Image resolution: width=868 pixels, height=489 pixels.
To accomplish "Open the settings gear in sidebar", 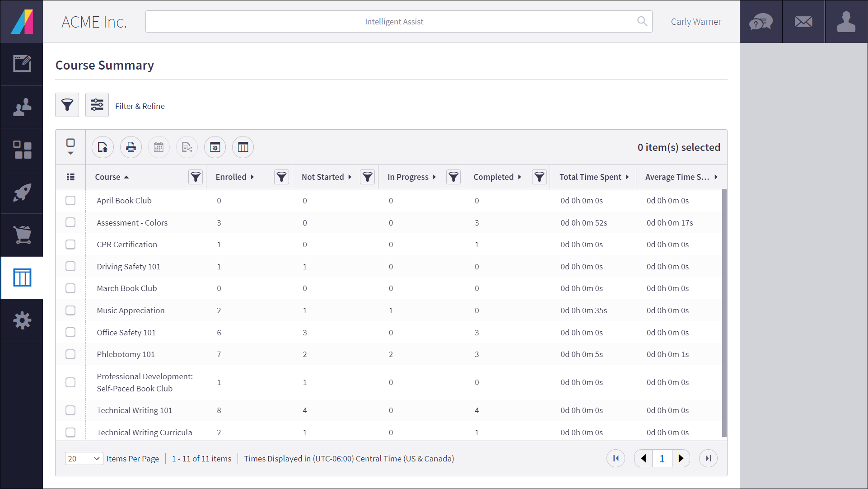I will point(22,320).
